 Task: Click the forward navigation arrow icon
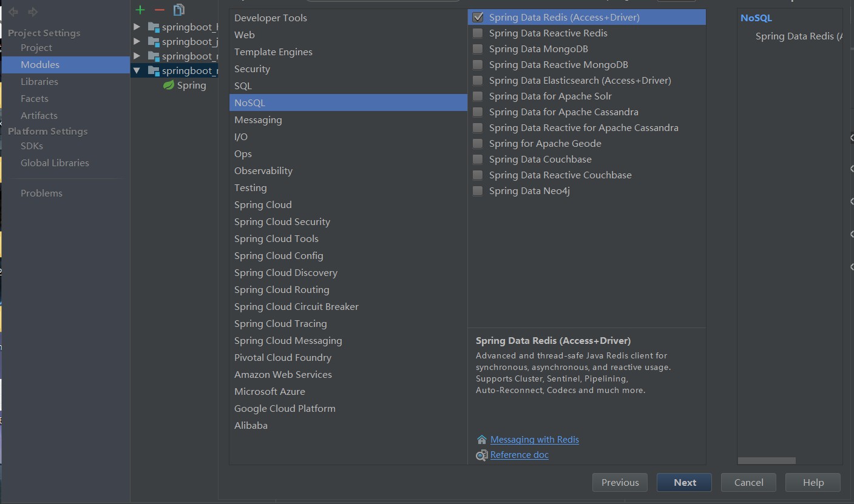pos(33,12)
